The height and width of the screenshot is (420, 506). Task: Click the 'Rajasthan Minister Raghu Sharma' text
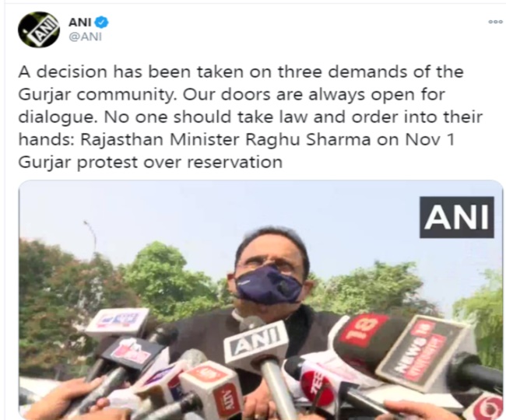pyautogui.click(x=226, y=140)
